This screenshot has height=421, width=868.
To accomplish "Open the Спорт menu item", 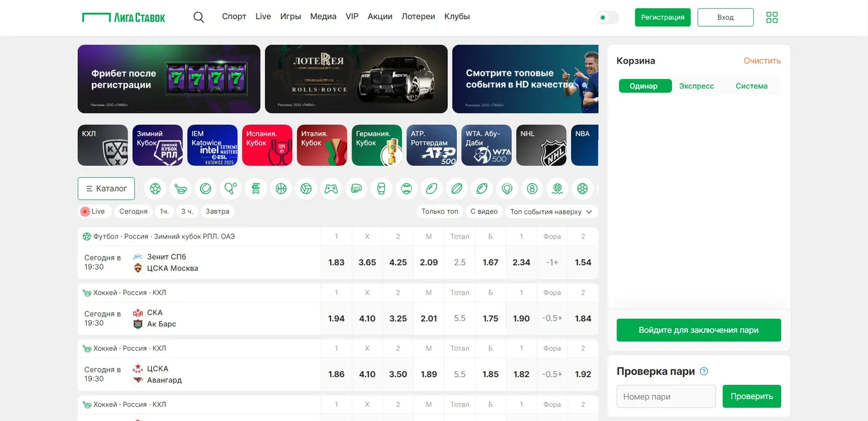I will [x=234, y=17].
